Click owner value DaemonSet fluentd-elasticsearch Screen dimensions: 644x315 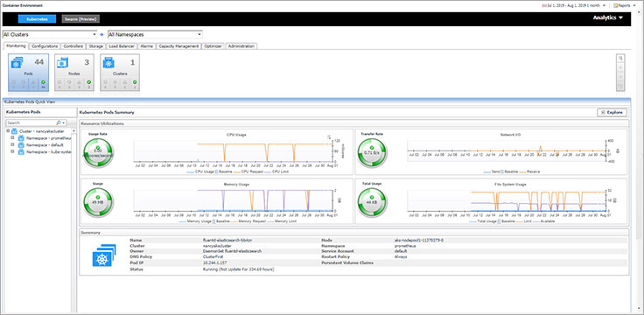coord(233,251)
